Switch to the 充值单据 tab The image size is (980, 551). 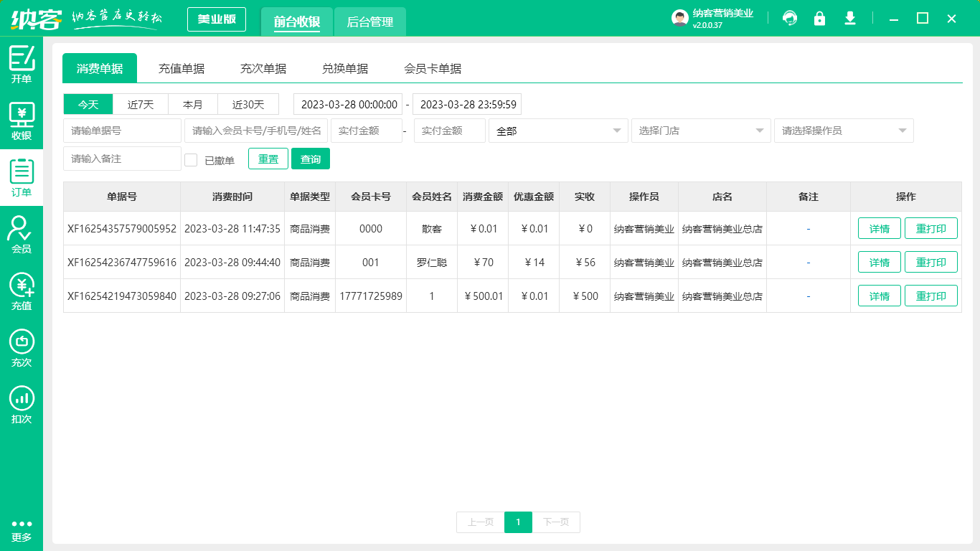coord(182,68)
